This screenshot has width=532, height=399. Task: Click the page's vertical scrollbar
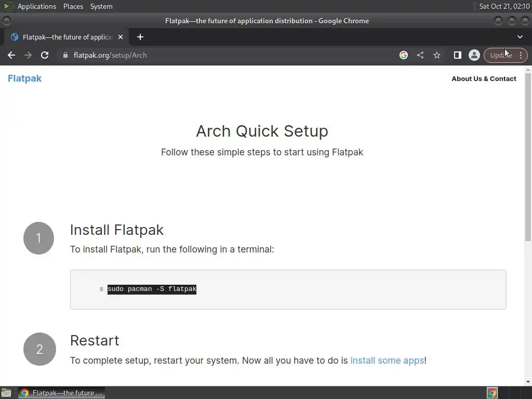[528, 156]
